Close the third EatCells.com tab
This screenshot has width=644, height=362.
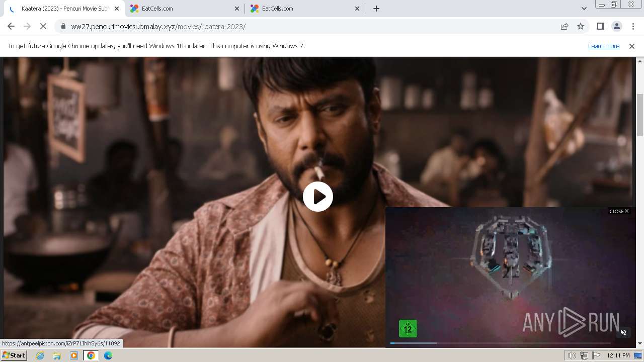pos(357,9)
